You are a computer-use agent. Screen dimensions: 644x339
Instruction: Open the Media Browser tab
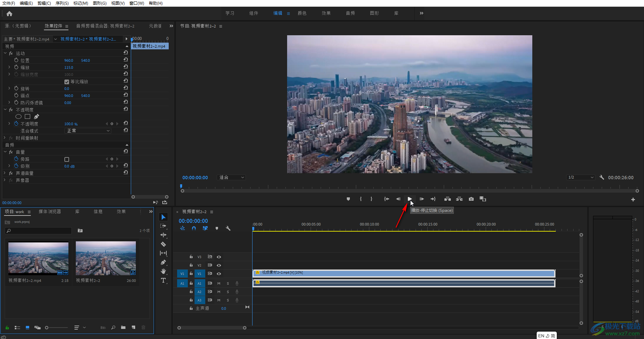pos(50,211)
